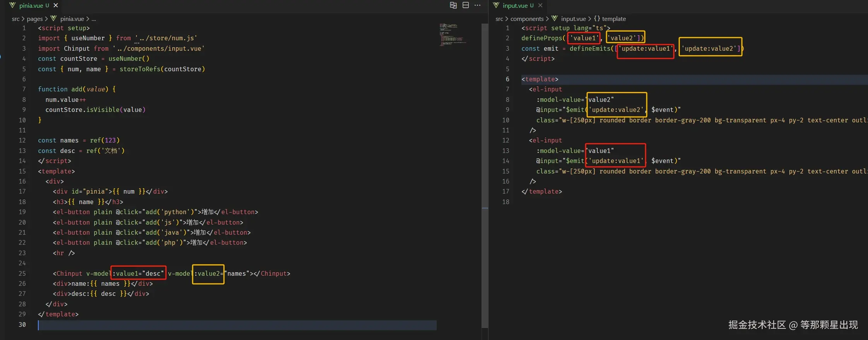Click the el-button line with add('java')
868x340 pixels.
[152, 232]
